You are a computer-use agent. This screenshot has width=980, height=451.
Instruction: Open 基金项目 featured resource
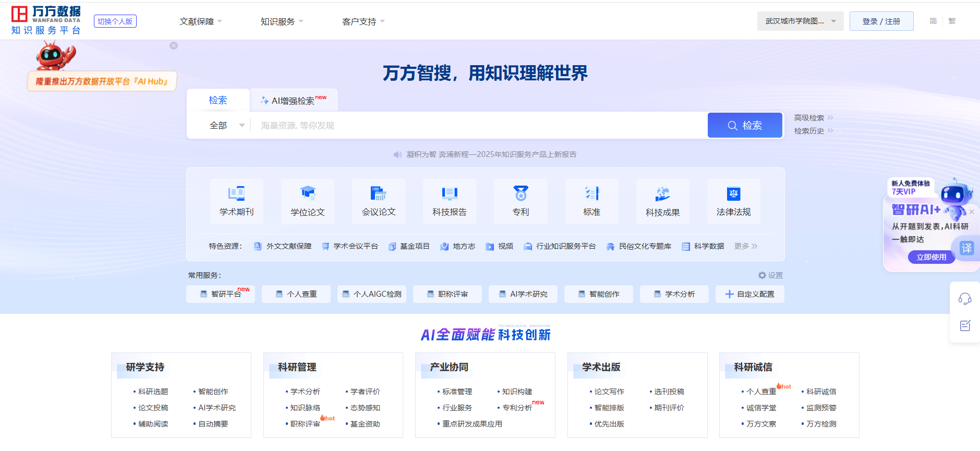tap(409, 246)
